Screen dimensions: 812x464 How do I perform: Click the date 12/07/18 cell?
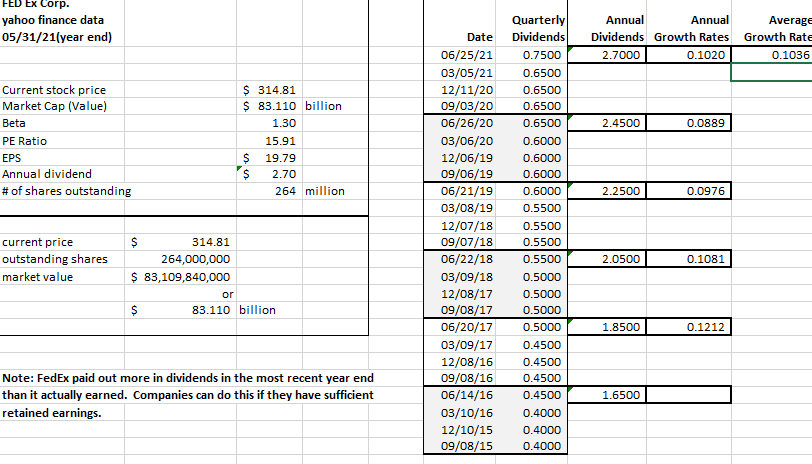click(459, 226)
